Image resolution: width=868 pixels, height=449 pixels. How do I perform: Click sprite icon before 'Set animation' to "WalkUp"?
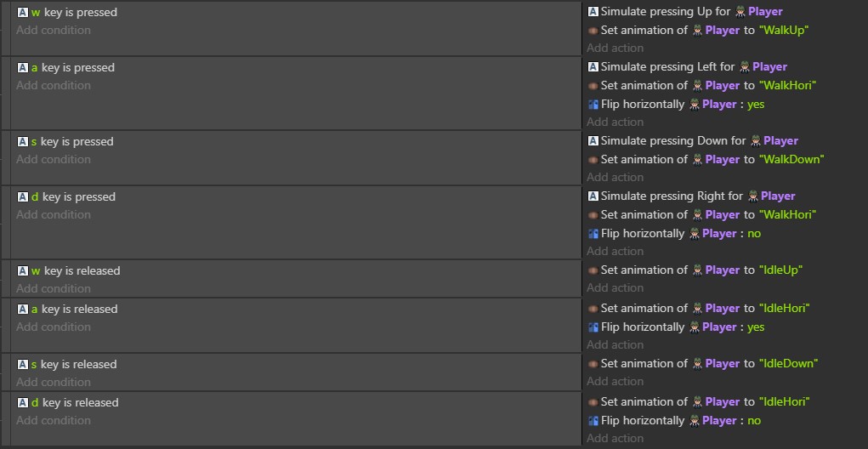[593, 31]
